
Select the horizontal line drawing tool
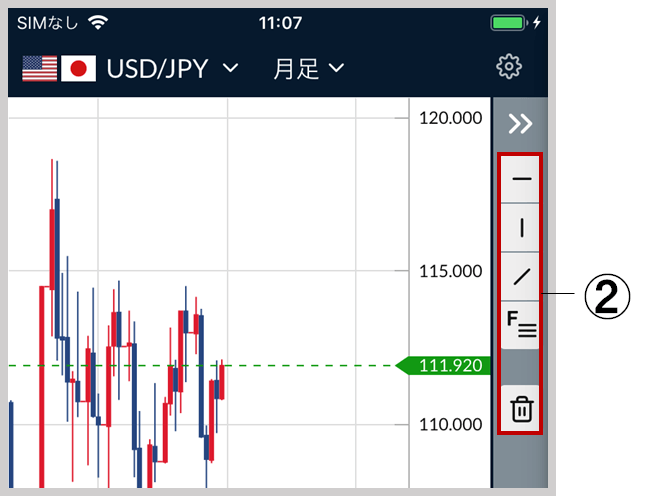tap(521, 179)
